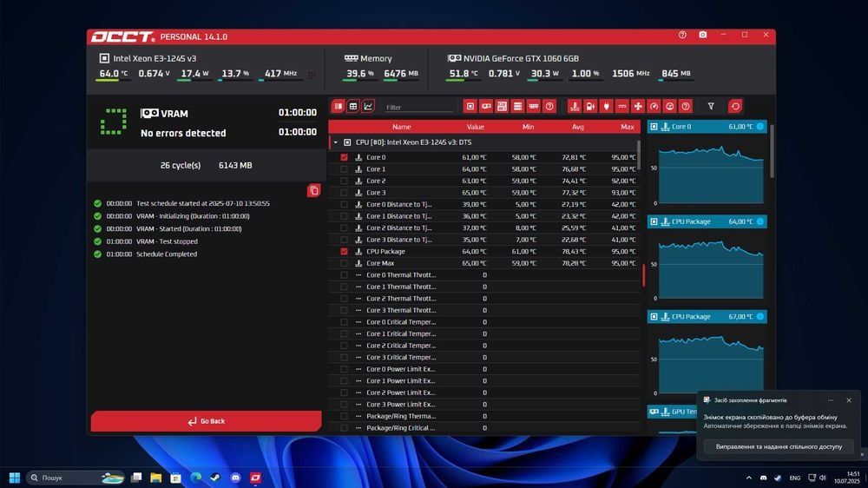Check the Core 3 row checkbox
The height and width of the screenshot is (488, 868).
pos(345,193)
